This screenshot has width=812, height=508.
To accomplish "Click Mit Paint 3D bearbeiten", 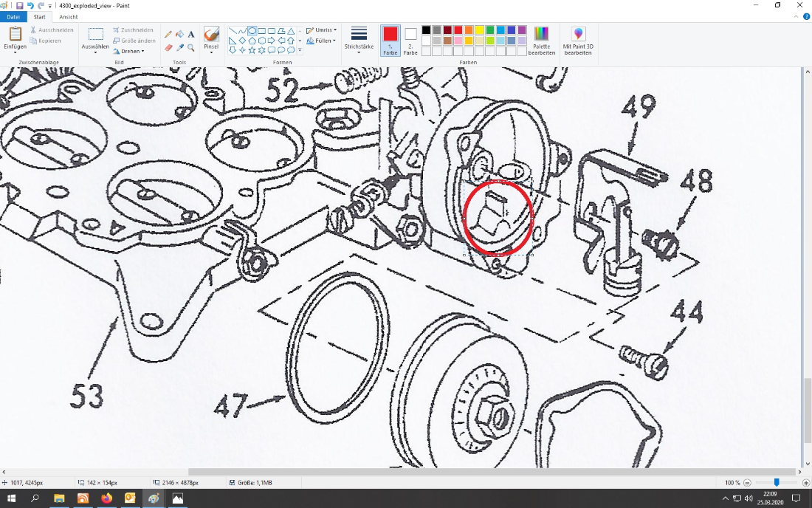I will click(578, 41).
